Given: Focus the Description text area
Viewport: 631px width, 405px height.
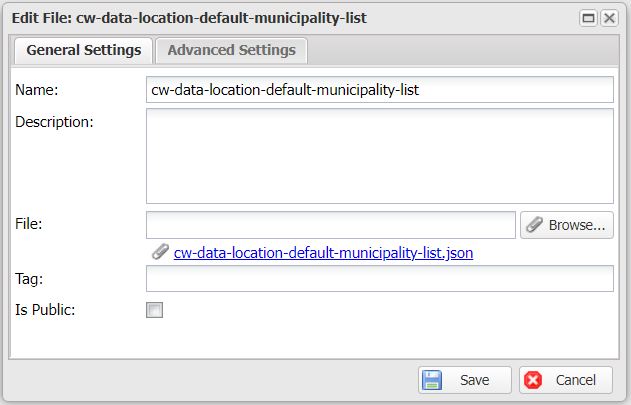Looking at the screenshot, I should point(379,156).
